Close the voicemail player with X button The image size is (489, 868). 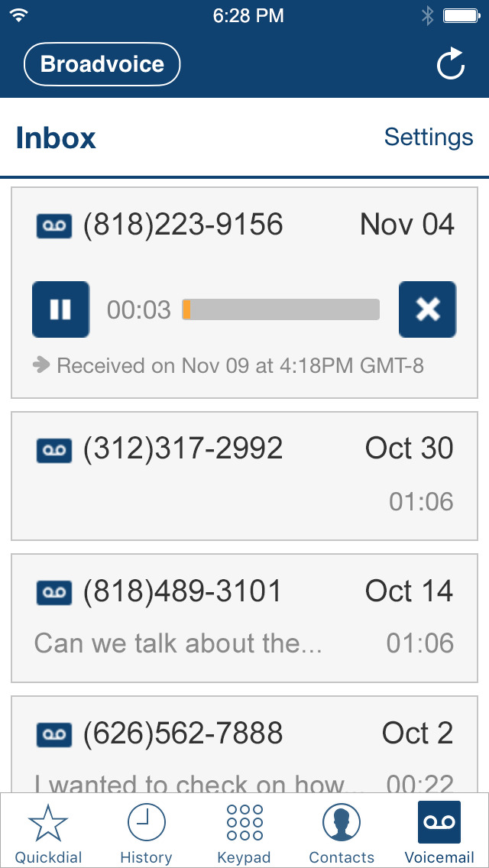click(x=428, y=309)
